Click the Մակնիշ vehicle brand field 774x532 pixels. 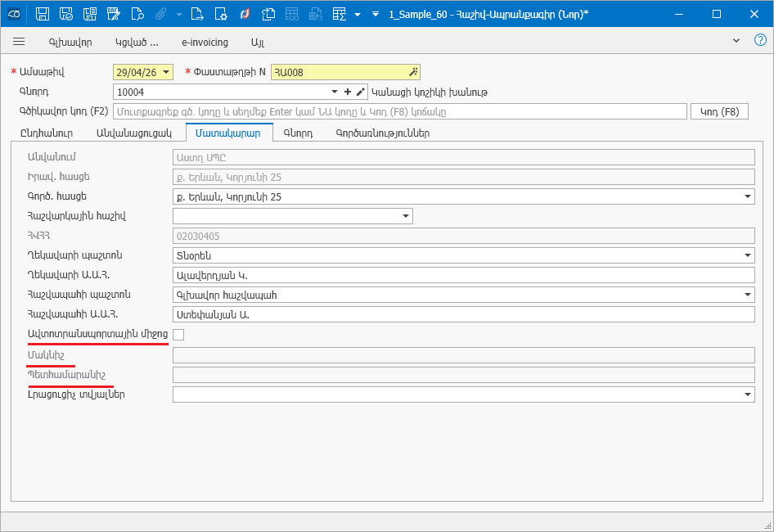(x=464, y=355)
